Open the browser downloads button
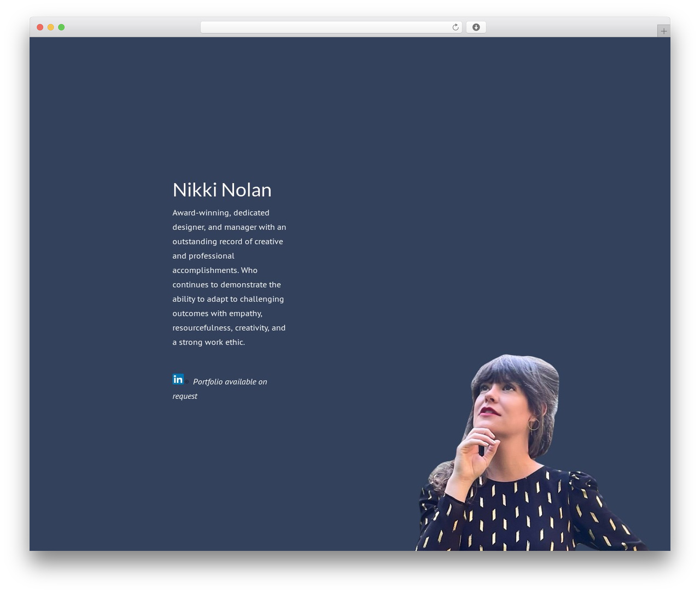This screenshot has width=700, height=593. 476,27
